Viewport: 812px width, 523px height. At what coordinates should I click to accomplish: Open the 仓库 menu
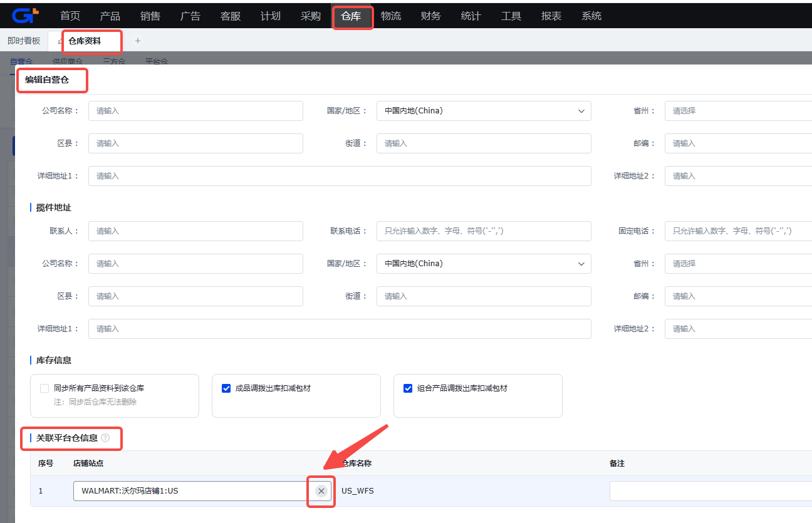point(351,16)
